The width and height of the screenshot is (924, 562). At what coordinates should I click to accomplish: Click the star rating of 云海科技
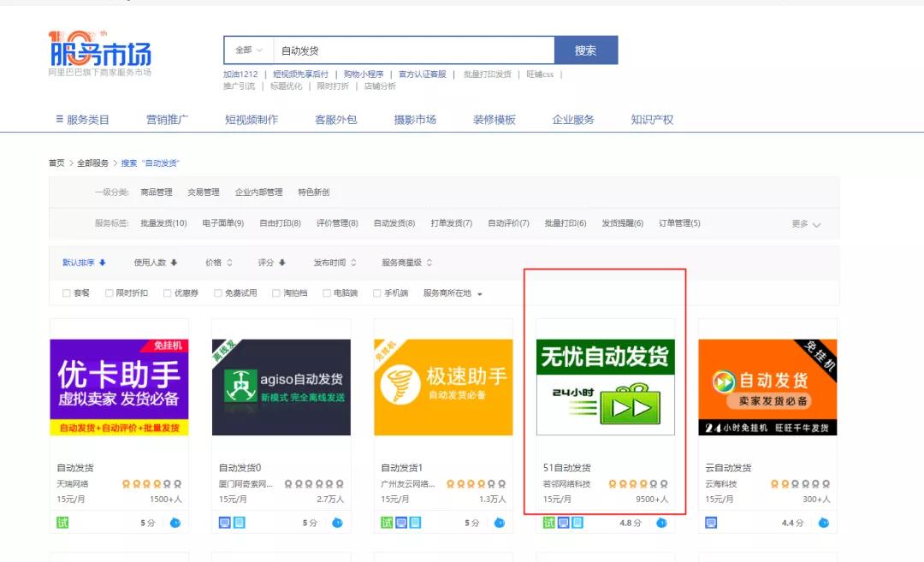tap(800, 484)
